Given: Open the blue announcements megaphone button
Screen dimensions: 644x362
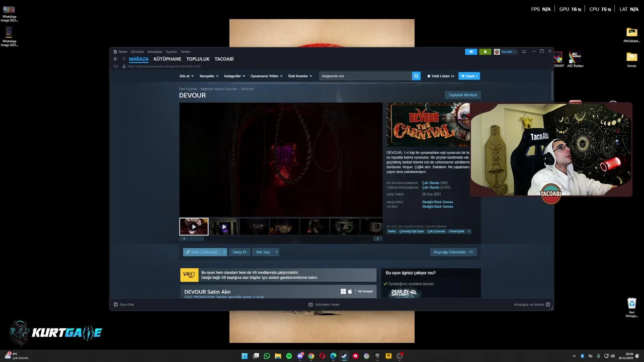Looking at the screenshot, I should pos(471,51).
